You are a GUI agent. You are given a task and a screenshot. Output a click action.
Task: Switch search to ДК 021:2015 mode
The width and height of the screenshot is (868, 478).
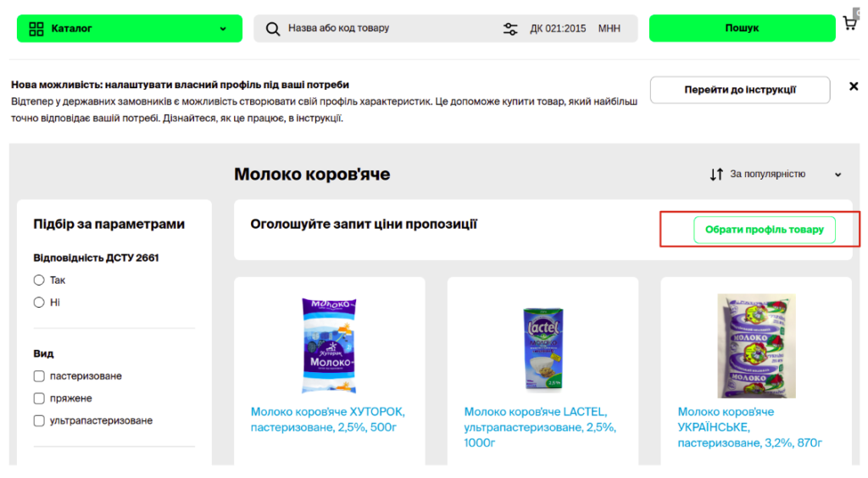click(558, 29)
